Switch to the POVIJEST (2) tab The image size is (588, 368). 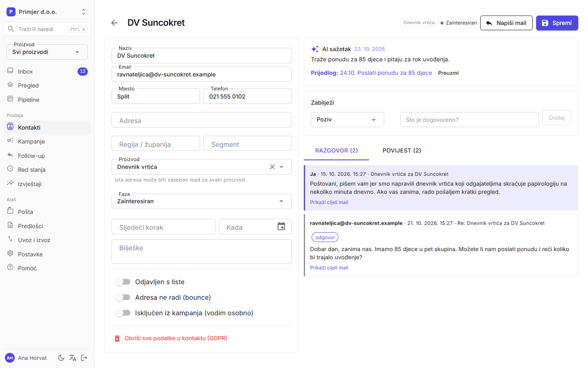point(402,150)
